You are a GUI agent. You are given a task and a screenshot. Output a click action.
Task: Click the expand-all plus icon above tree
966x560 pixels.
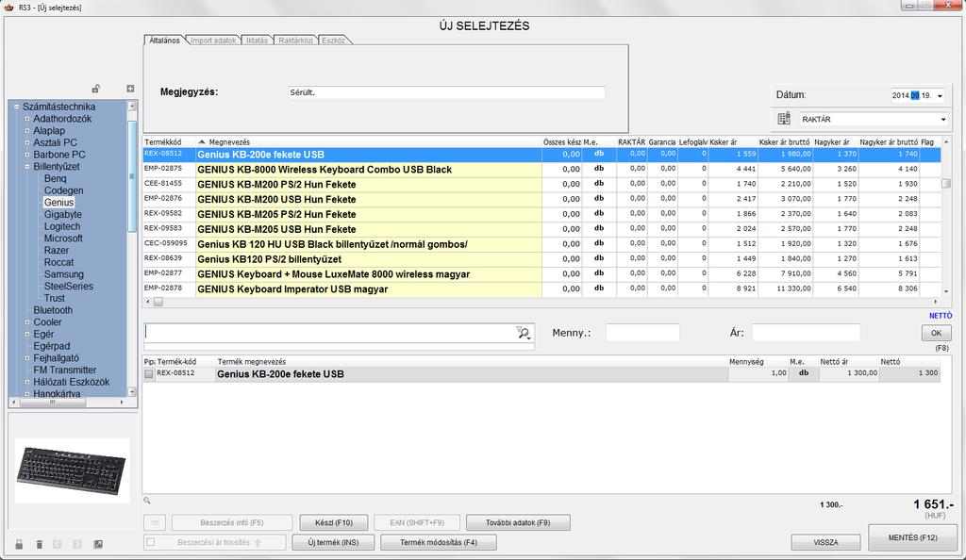pyautogui.click(x=130, y=89)
